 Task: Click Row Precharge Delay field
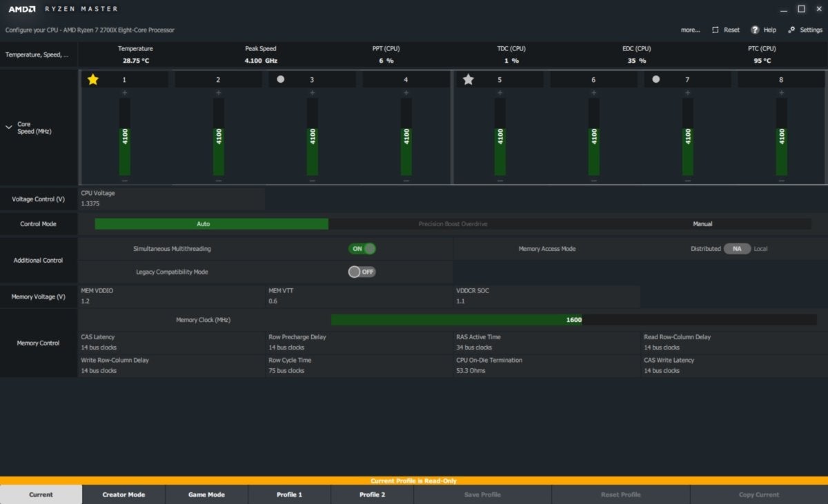click(x=359, y=343)
